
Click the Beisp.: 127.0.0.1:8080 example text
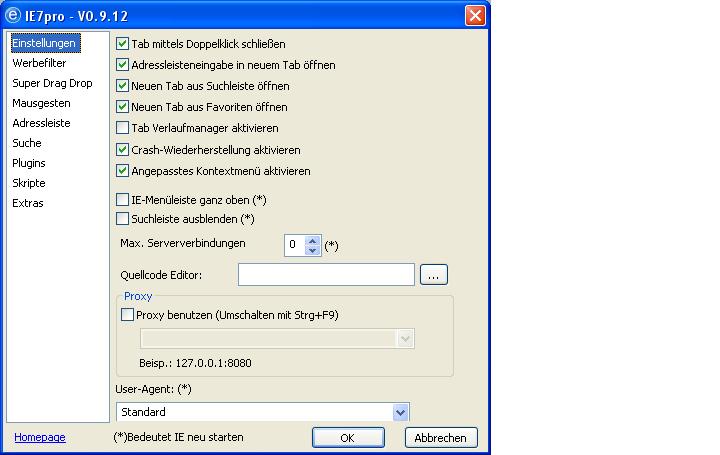pos(195,363)
